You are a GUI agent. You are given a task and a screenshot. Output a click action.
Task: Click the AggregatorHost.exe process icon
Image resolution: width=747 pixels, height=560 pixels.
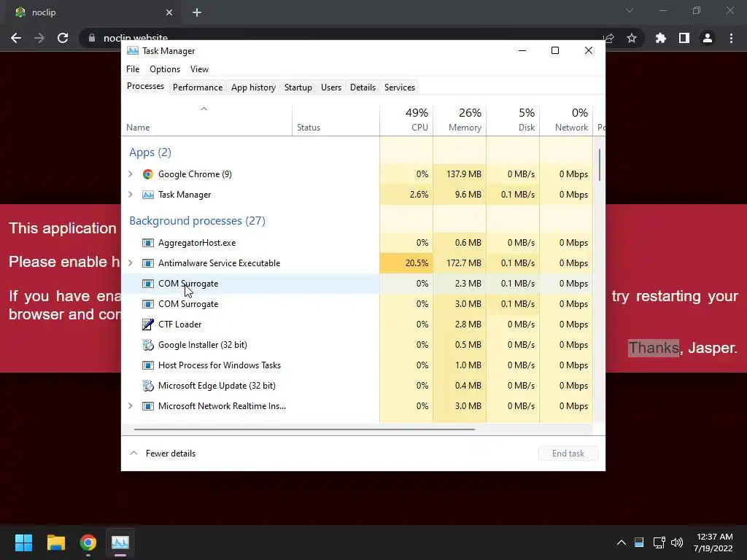(x=147, y=243)
